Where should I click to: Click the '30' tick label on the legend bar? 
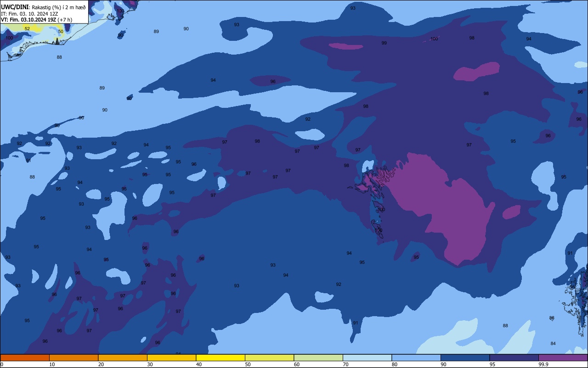[x=150, y=364]
